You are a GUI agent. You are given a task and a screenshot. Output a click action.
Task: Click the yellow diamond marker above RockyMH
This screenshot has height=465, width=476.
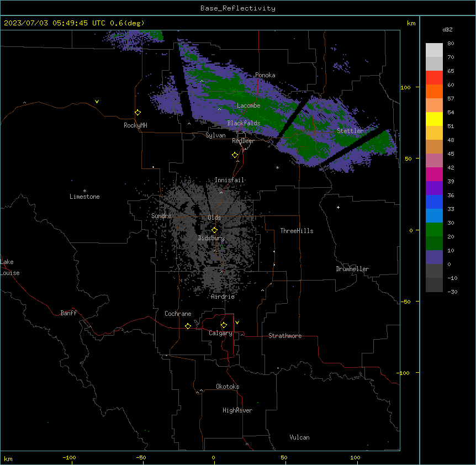tap(138, 113)
